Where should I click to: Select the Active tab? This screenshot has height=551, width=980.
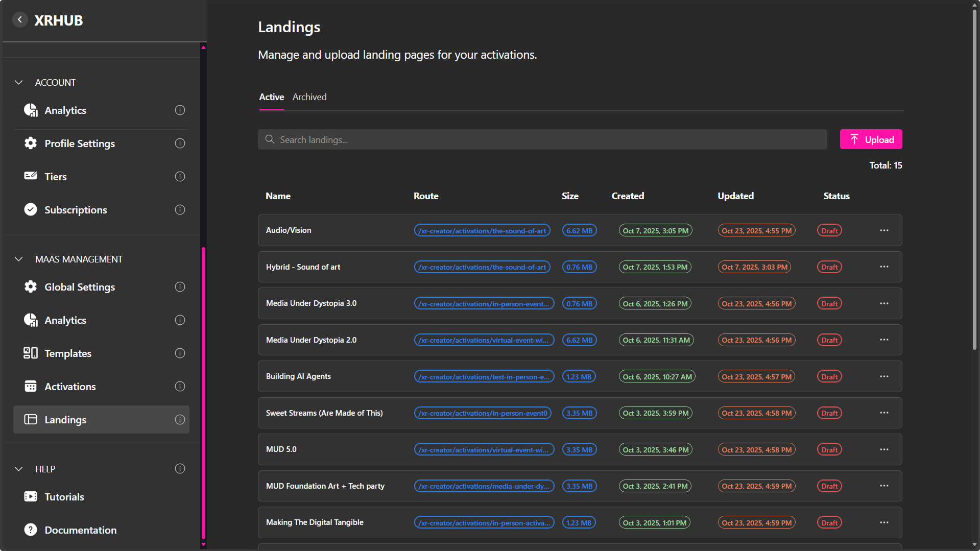271,97
